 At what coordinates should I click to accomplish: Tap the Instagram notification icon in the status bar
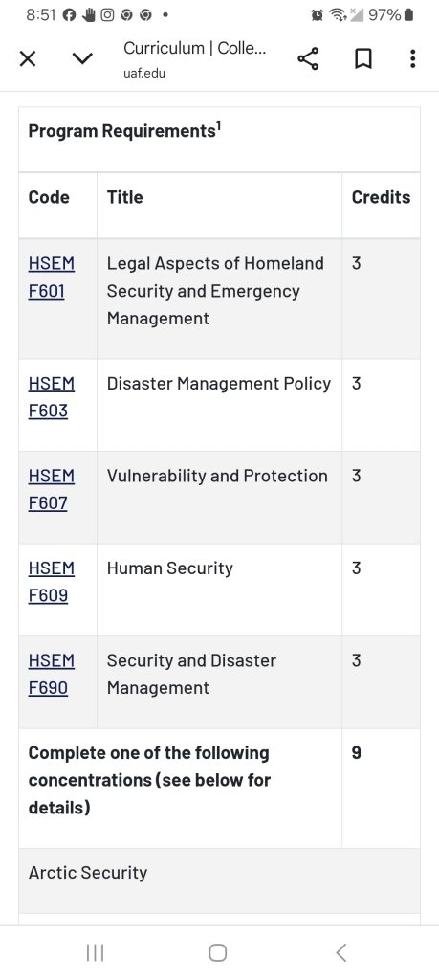pos(107,15)
